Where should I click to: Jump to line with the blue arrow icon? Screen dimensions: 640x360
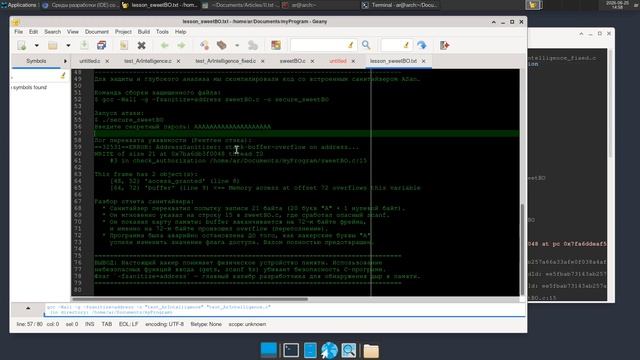pyautogui.click(x=422, y=45)
